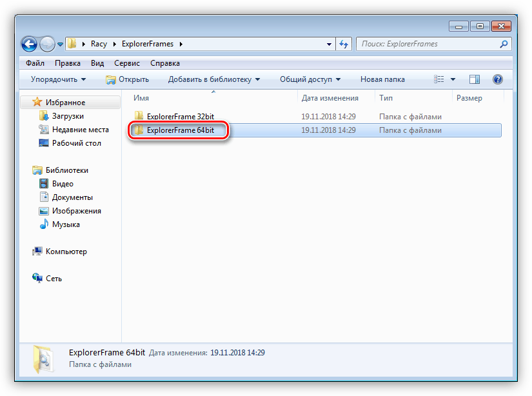Click the Документы document icon
The height and width of the screenshot is (396, 532).
[44, 197]
